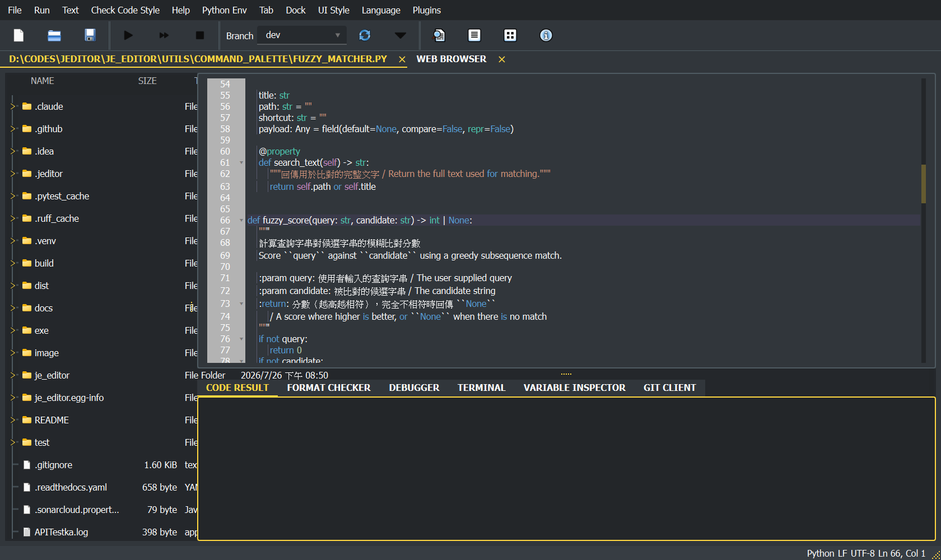Image resolution: width=941 pixels, height=560 pixels.
Task: Click the info circle toolbar icon
Action: coord(546,35)
